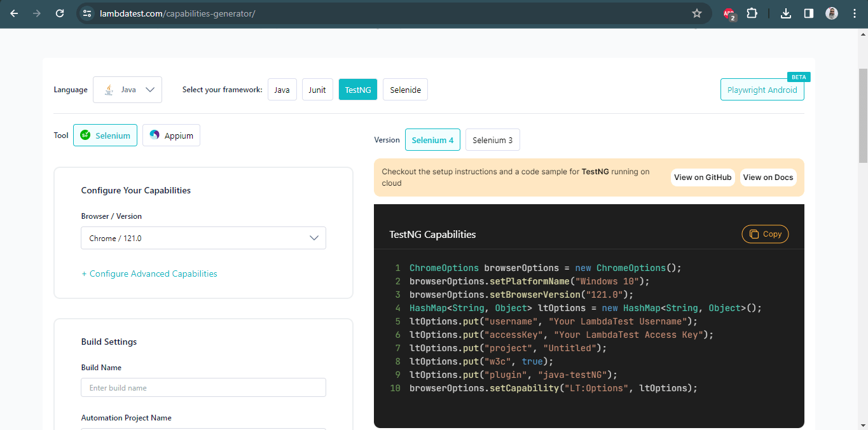This screenshot has width=868, height=430.
Task: Expand the Browser / Version Chrome dropdown
Action: pyautogui.click(x=203, y=238)
